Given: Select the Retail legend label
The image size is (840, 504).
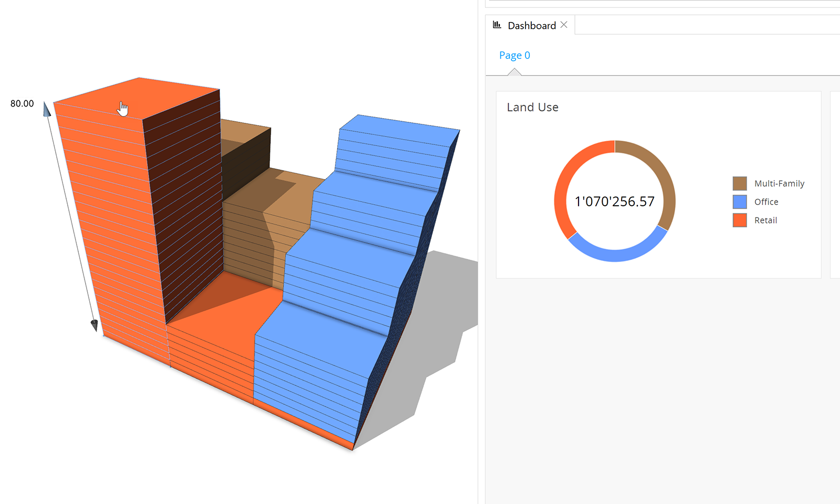Looking at the screenshot, I should [765, 220].
